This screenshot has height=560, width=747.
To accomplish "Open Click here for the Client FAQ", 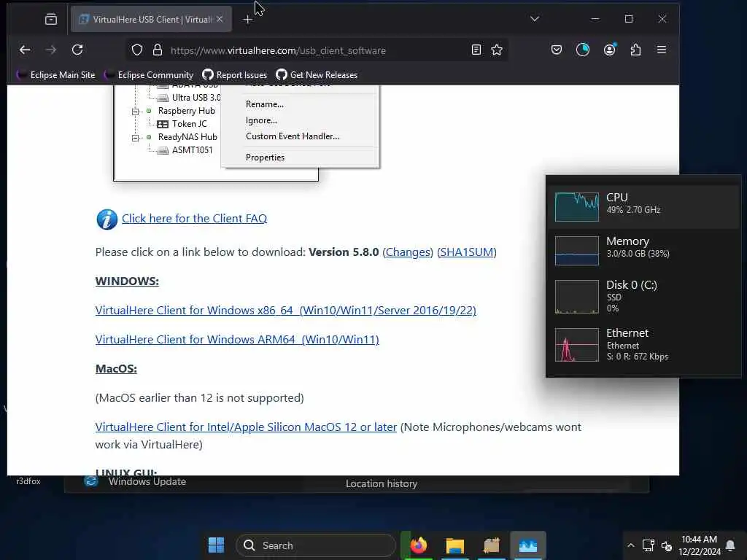I will 194,219.
